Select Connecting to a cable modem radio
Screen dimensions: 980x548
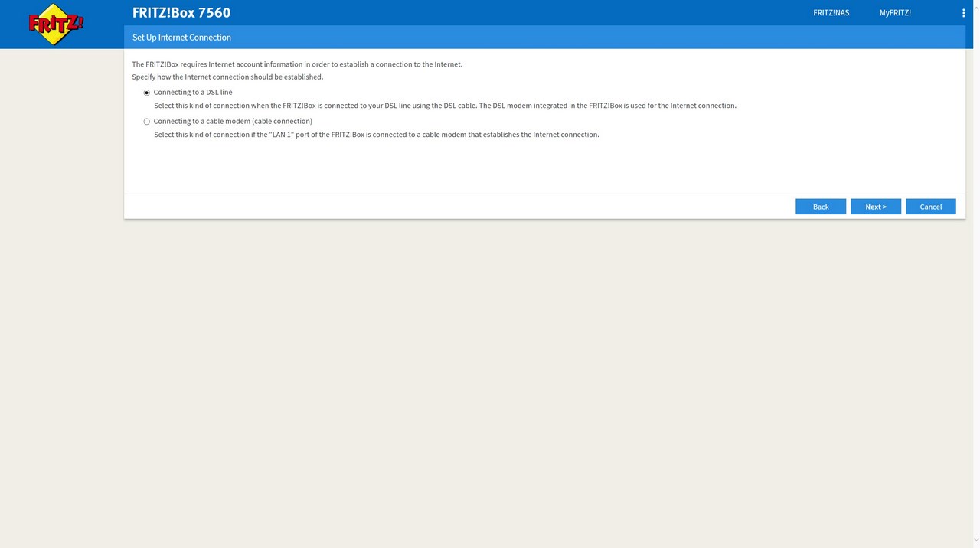pyautogui.click(x=147, y=122)
